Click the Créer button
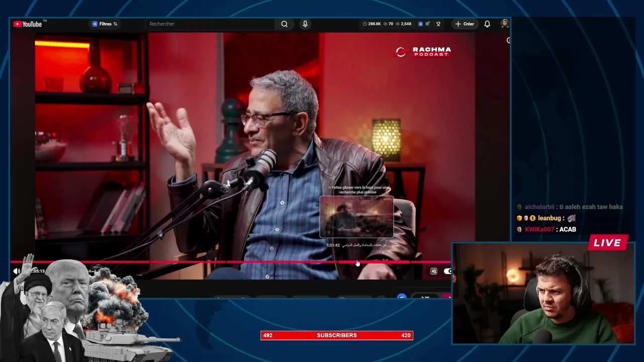Image resolution: width=644 pixels, height=362 pixels. click(x=464, y=24)
